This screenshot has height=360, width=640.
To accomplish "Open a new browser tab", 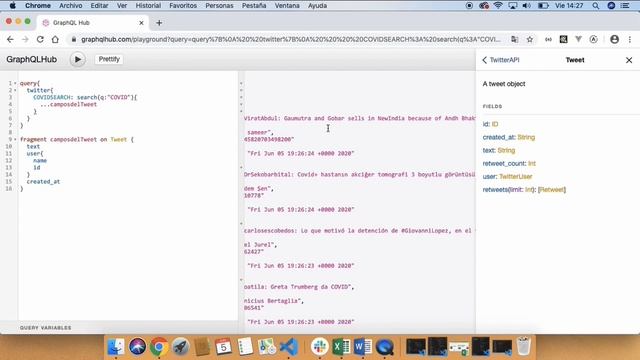I will coord(159,23).
